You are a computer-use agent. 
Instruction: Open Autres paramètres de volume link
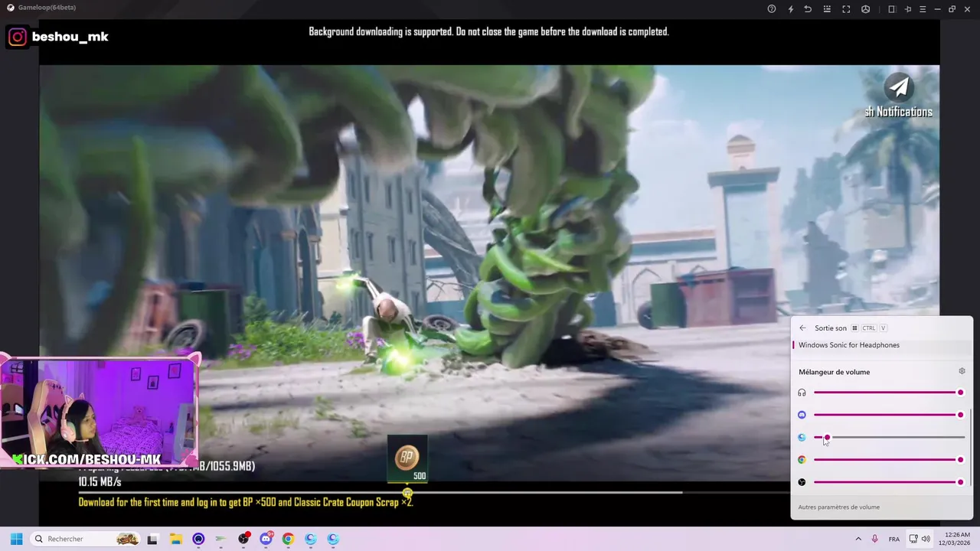click(838, 507)
